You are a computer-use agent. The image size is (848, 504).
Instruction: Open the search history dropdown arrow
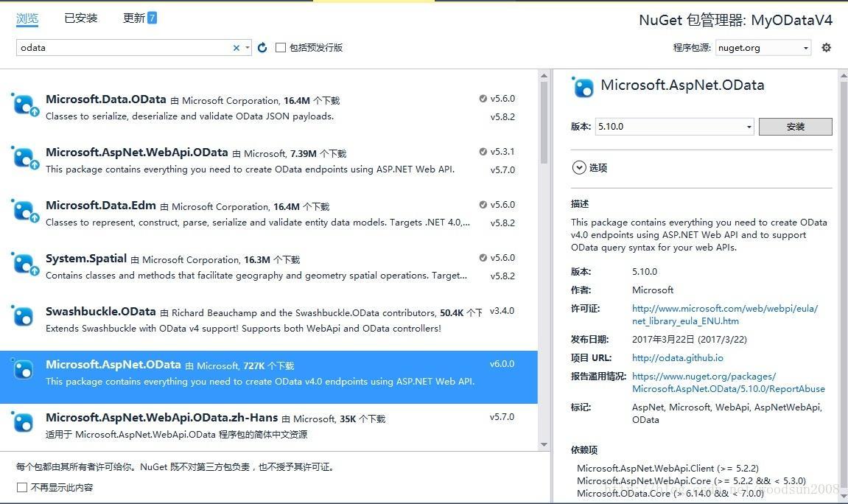[x=247, y=48]
